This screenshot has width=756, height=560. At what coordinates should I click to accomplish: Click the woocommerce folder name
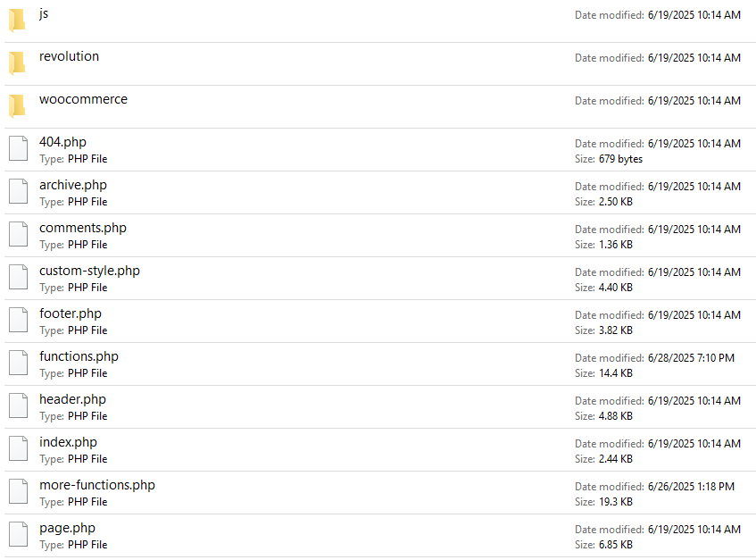(x=83, y=99)
